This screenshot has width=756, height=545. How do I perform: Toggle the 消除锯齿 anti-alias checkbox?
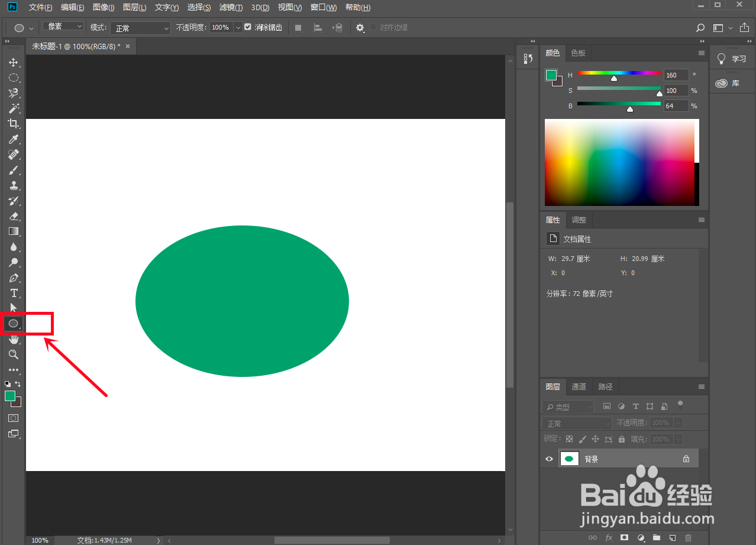coord(248,27)
